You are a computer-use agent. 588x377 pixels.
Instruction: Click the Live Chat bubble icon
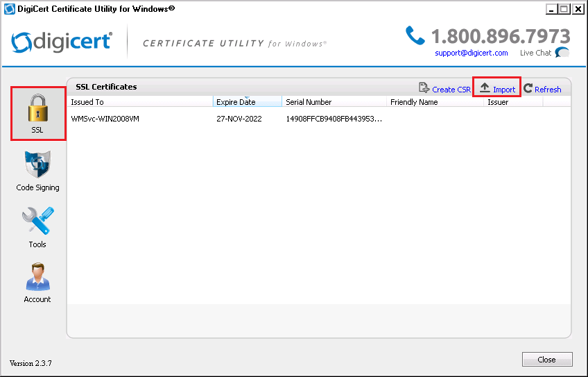(562, 53)
